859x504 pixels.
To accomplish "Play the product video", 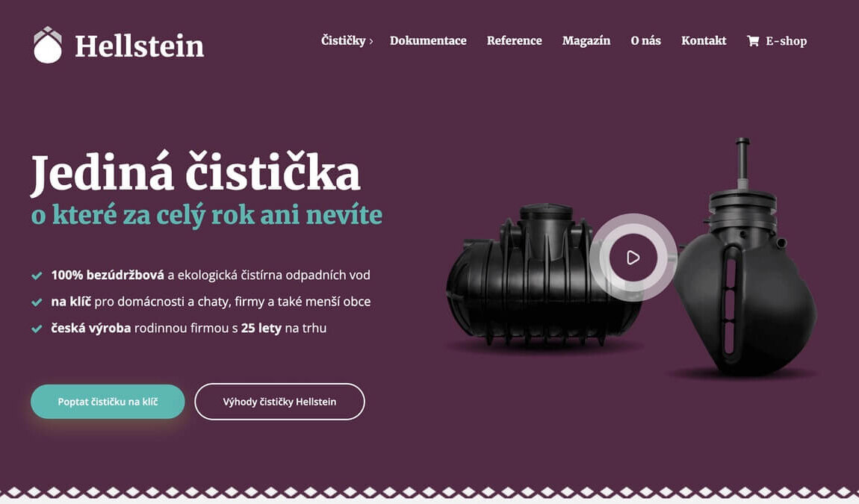I will pos(633,258).
